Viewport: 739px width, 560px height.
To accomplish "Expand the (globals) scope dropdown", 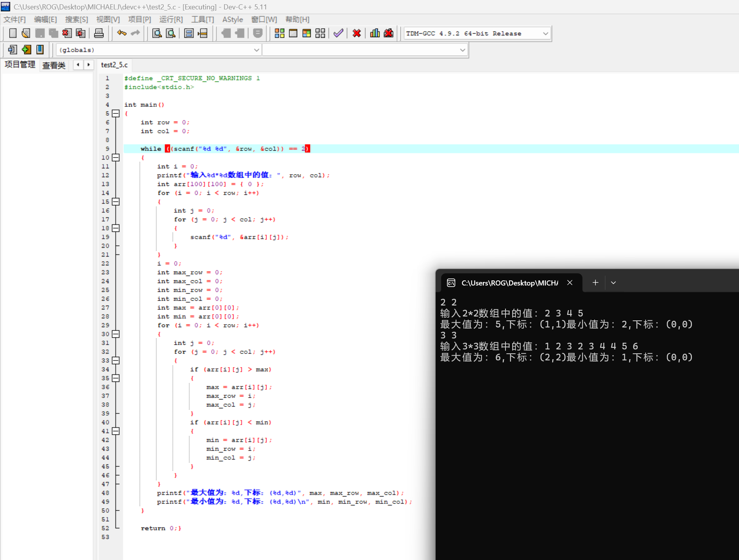I will [256, 50].
